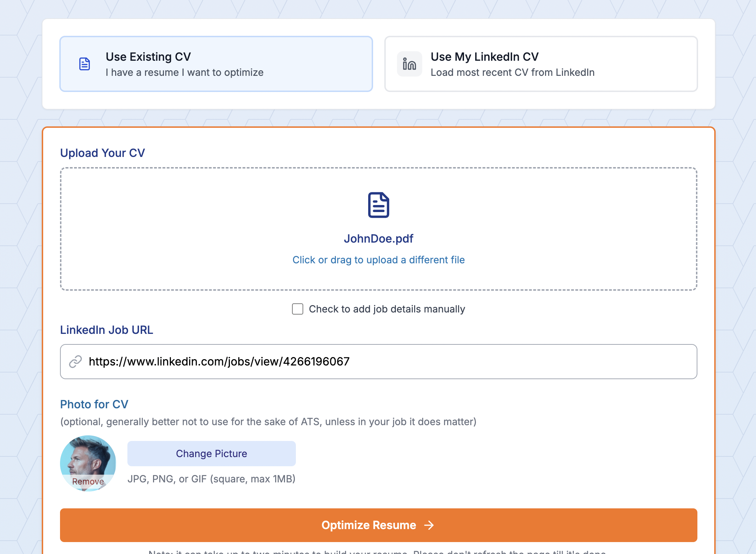Click 'I have a resume I want to optimize'
756x554 pixels.
[185, 72]
